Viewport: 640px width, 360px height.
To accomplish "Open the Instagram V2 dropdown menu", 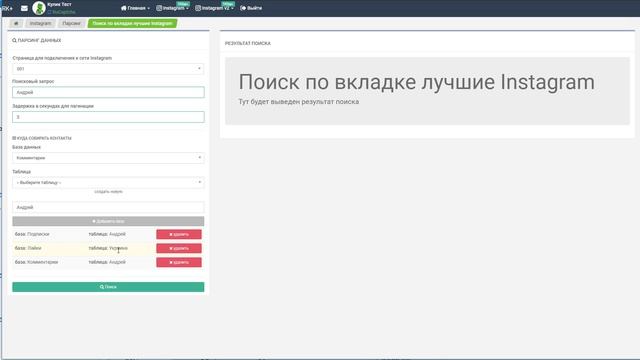I will point(214,8).
